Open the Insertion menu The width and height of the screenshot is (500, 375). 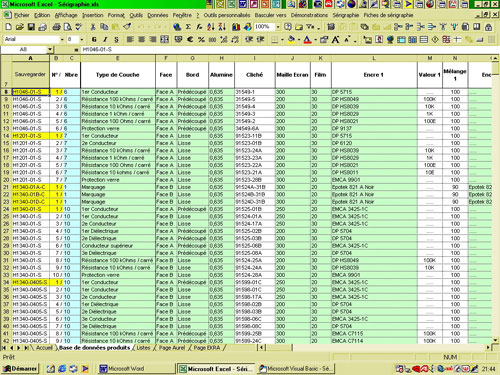coord(93,15)
